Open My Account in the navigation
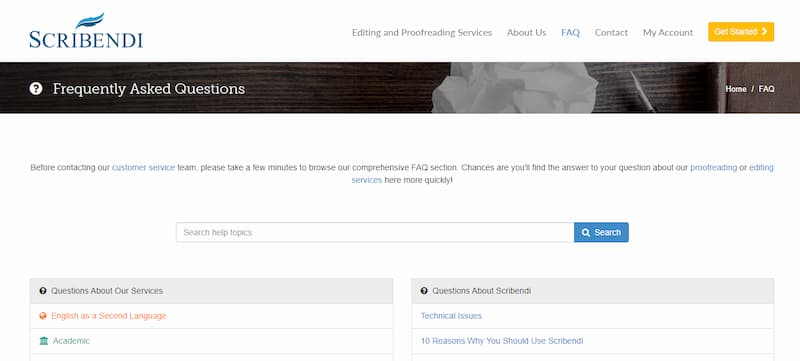This screenshot has width=800, height=361. click(668, 33)
